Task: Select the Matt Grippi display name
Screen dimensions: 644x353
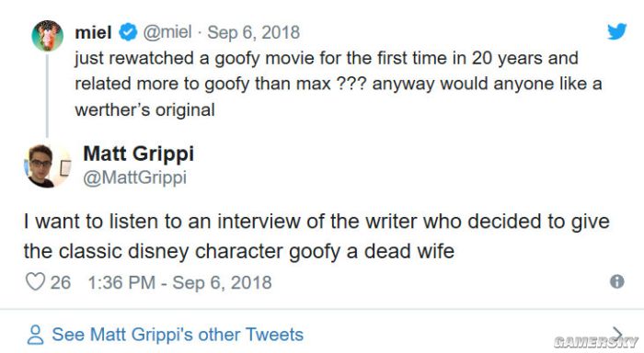Action: (x=138, y=154)
